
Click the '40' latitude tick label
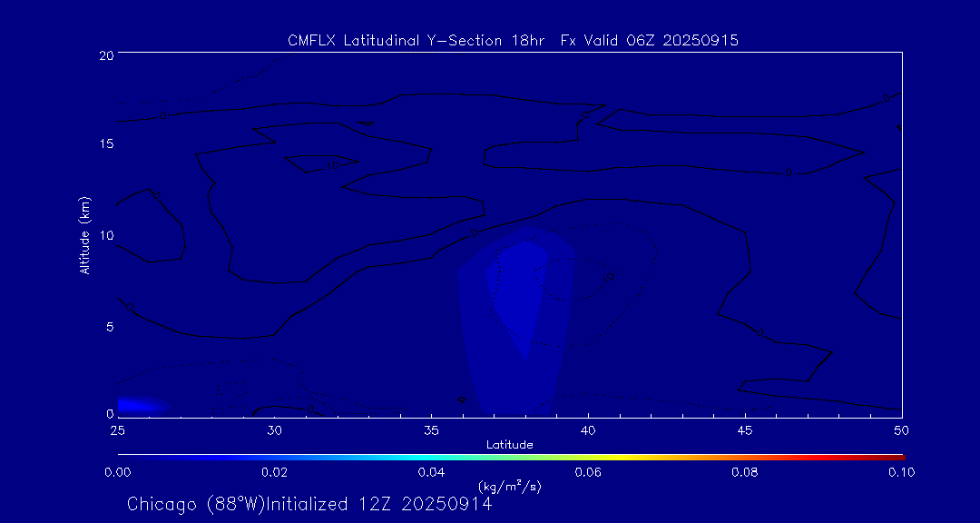coord(588,429)
